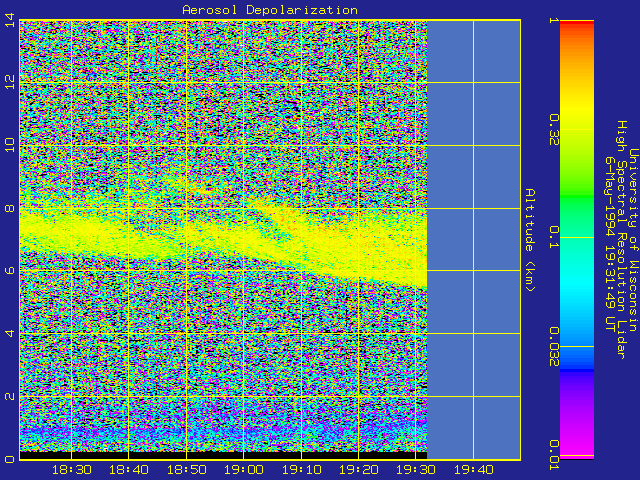Click the colorbar value label 0.32
The image size is (640, 480).
553,129
